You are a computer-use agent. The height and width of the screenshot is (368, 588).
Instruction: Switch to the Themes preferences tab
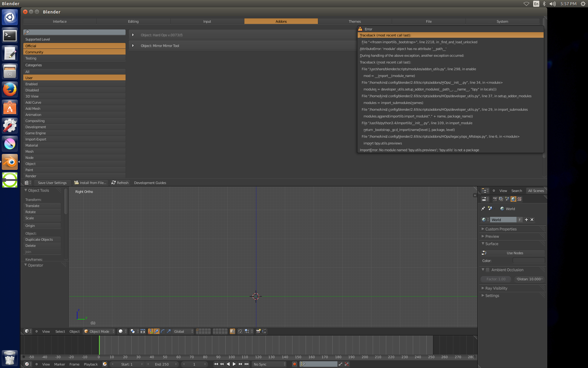pos(355,21)
